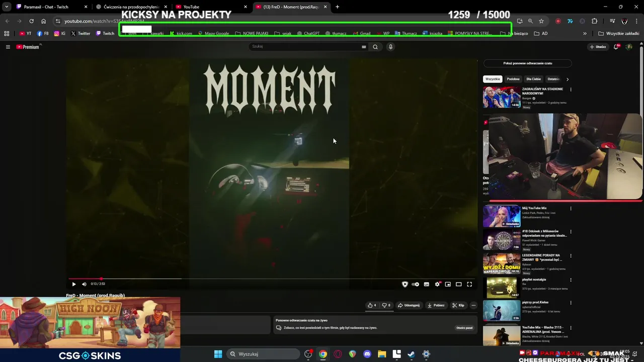
Task: Switch to Paramaxil Chat Twitch tab
Action: pos(51,7)
